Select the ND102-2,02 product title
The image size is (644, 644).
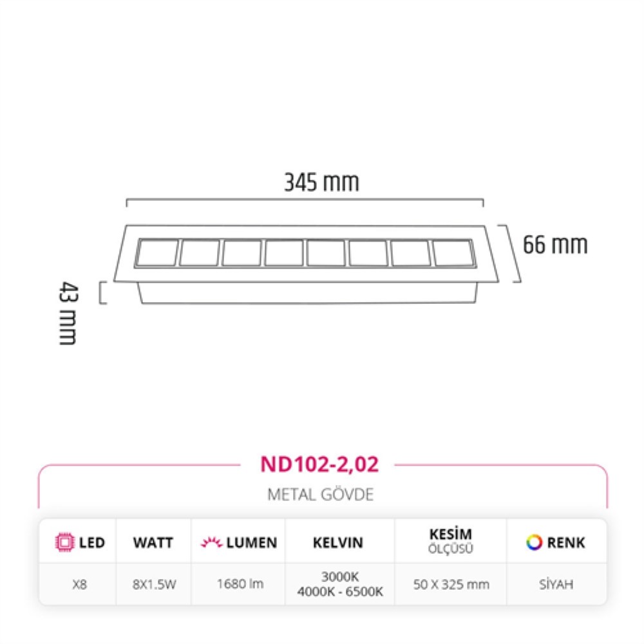pyautogui.click(x=319, y=464)
